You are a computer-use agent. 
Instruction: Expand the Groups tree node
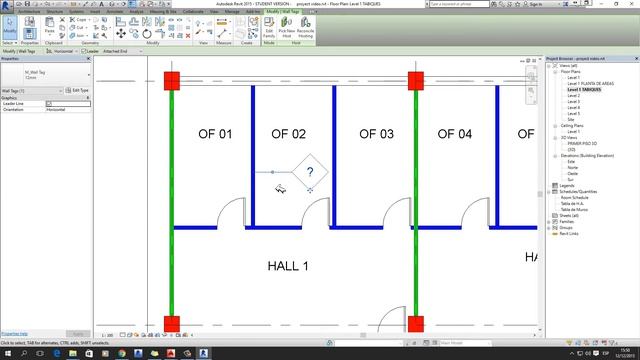(549, 228)
